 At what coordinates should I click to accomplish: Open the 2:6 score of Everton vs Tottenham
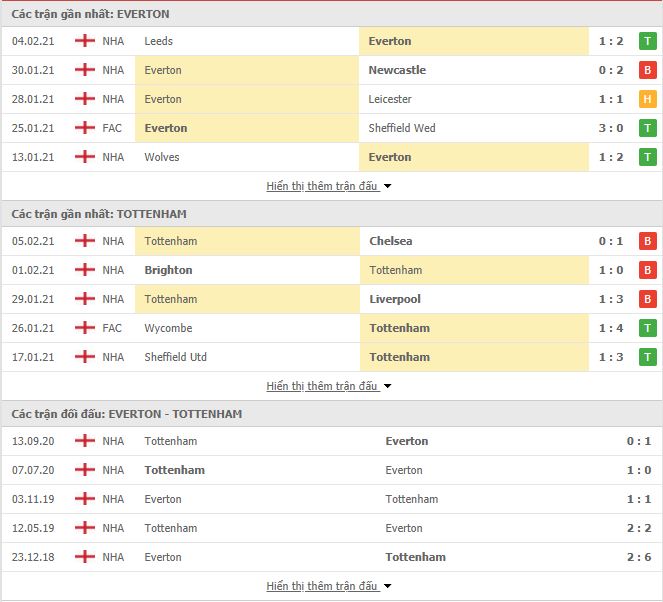pos(639,557)
